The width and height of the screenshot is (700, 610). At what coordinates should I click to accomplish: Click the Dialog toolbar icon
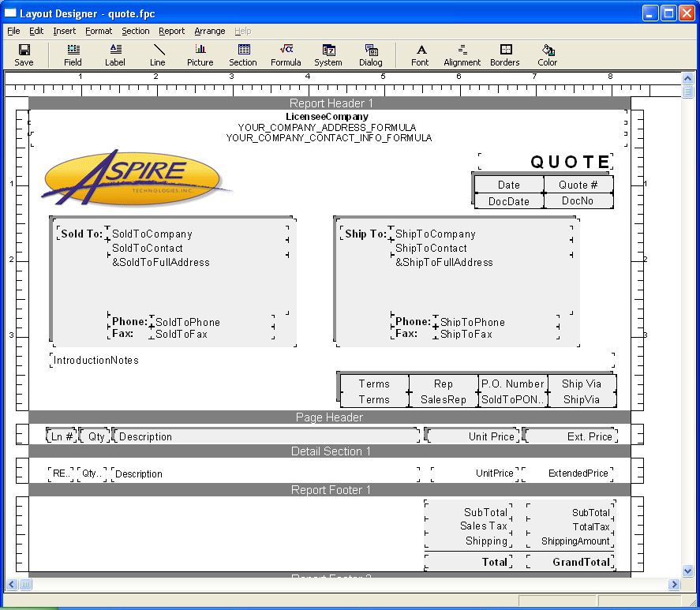[371, 54]
